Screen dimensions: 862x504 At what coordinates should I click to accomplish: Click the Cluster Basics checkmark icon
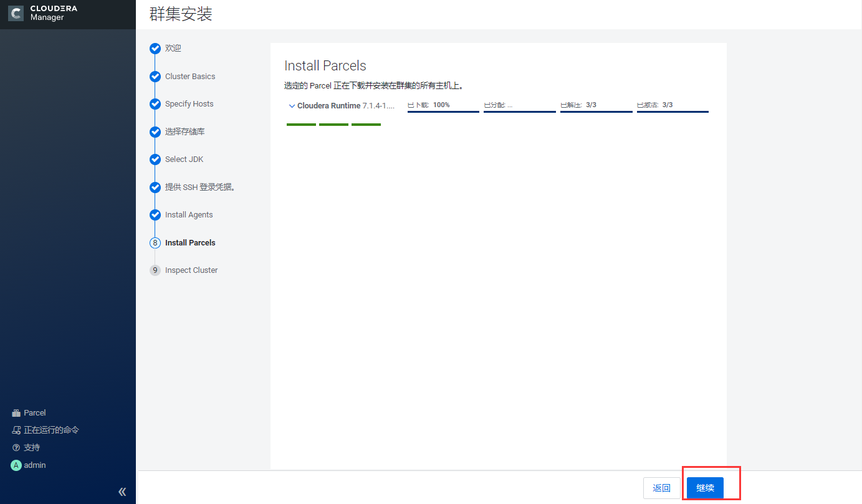click(155, 77)
